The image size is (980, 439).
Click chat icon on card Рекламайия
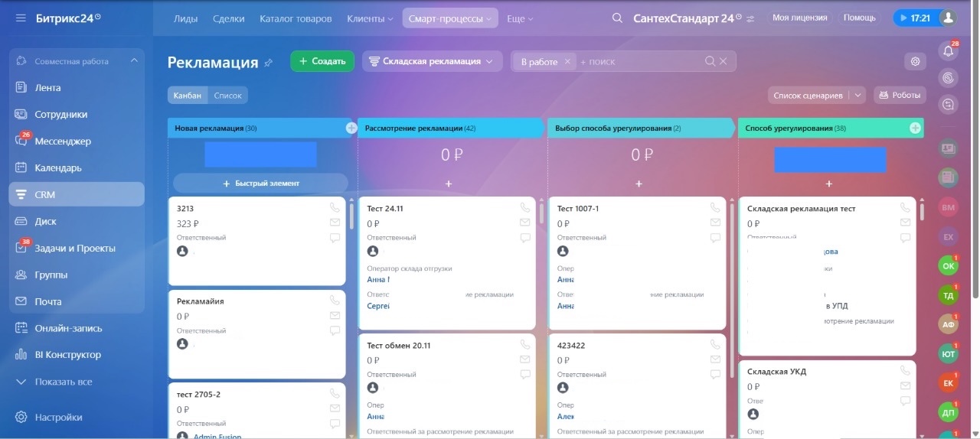(335, 331)
